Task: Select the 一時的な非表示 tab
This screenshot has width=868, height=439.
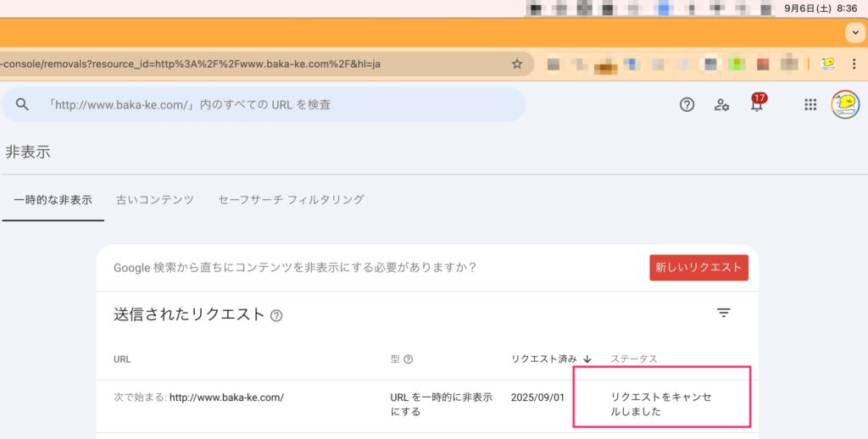Action: pyautogui.click(x=53, y=200)
